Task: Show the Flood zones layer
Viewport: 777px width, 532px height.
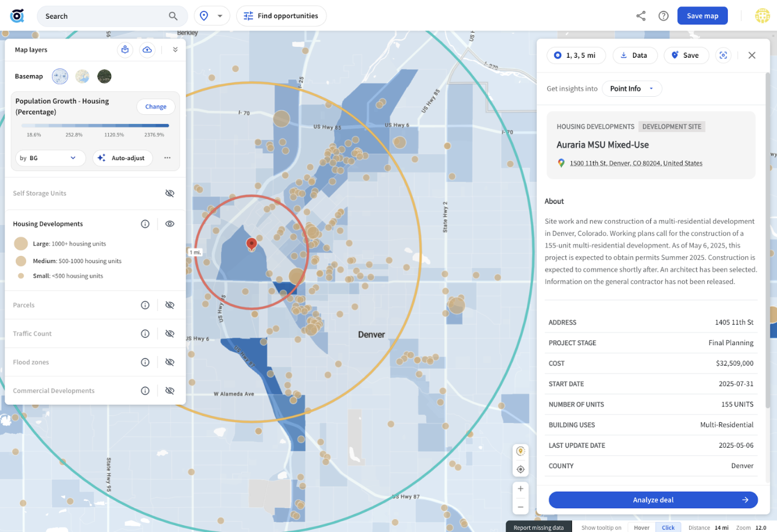Action: pyautogui.click(x=169, y=362)
